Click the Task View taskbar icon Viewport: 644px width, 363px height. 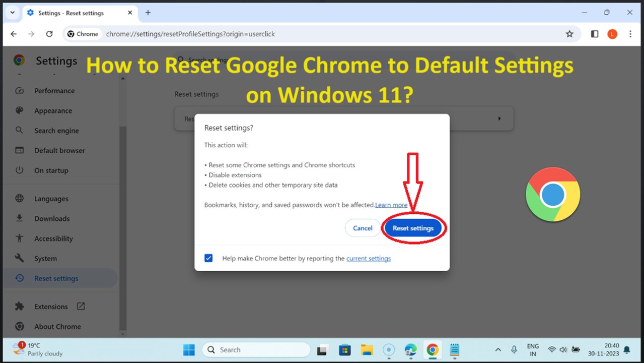point(323,350)
